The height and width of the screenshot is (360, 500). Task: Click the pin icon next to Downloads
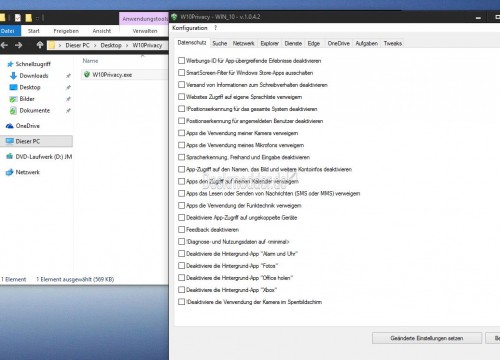pyautogui.click(x=68, y=76)
